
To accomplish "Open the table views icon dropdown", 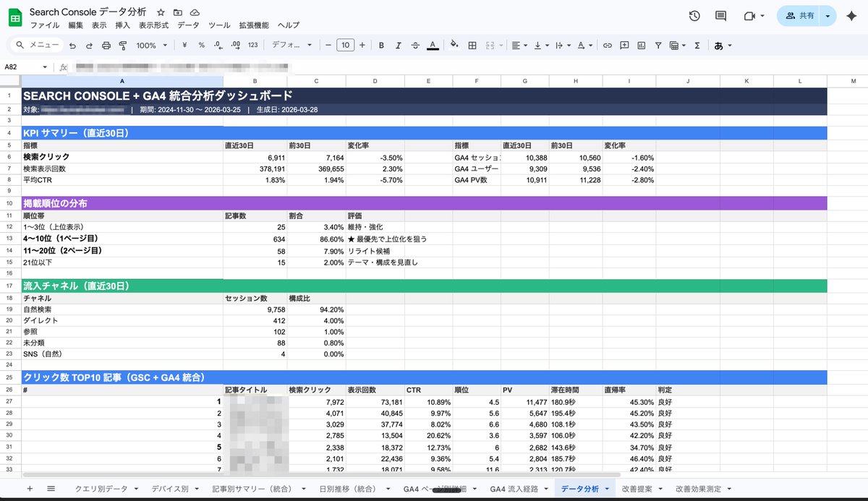I will [x=678, y=45].
